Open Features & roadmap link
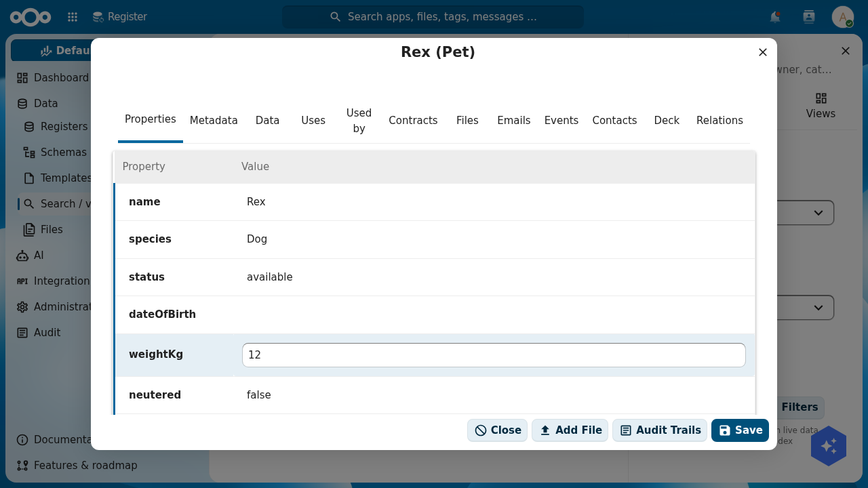Screen dimensions: 868x488 pyautogui.click(x=85, y=466)
